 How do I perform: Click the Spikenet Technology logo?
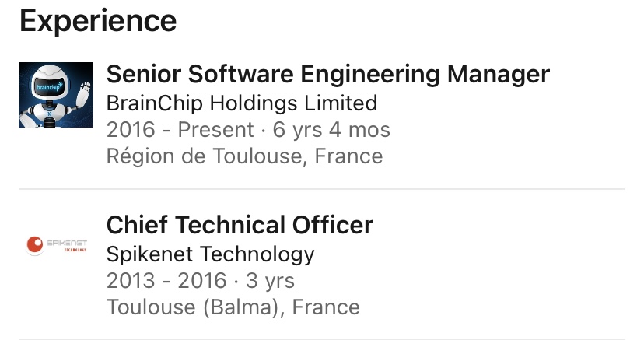56,247
